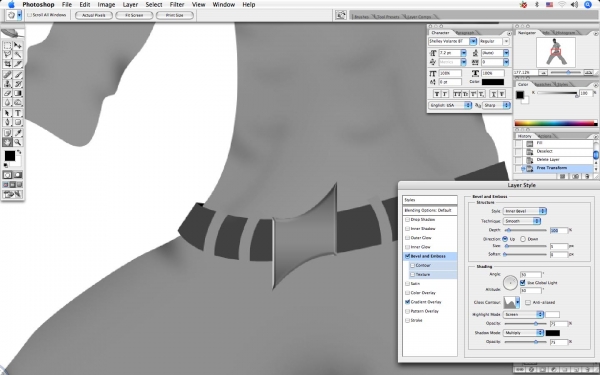Image resolution: width=600 pixels, height=375 pixels.
Task: Select the Hand tool
Action: pyautogui.click(x=7, y=142)
